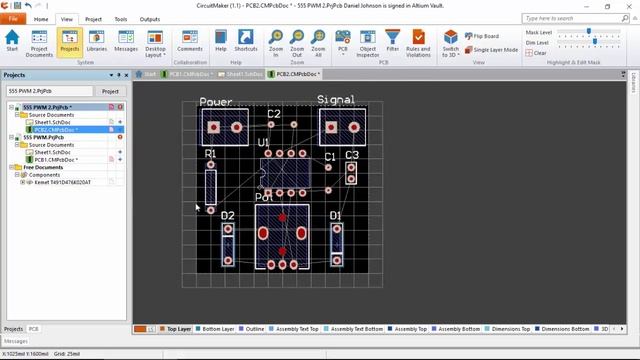The width and height of the screenshot is (640, 360).
Task: Open Project Documents from the ribbon
Action: point(39,43)
